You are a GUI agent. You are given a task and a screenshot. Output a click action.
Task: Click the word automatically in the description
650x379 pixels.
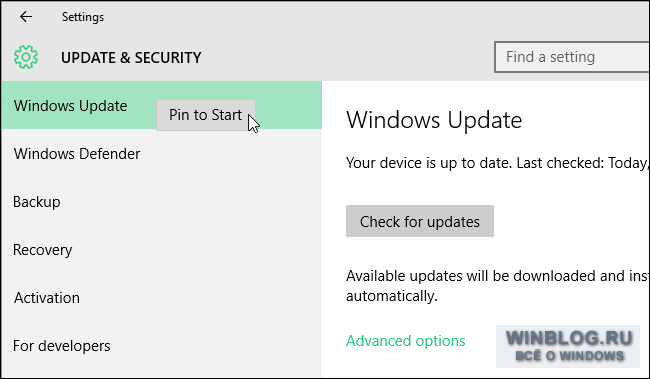tap(392, 296)
